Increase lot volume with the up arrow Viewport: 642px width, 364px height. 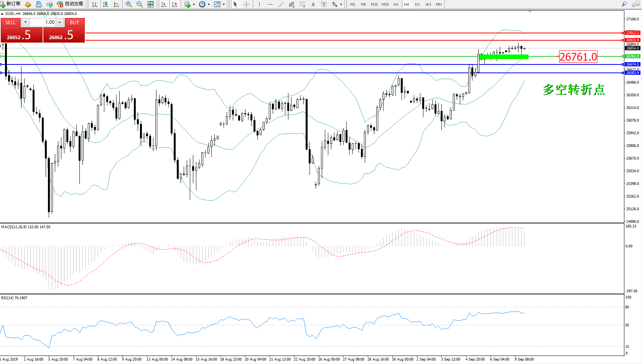click(x=60, y=22)
